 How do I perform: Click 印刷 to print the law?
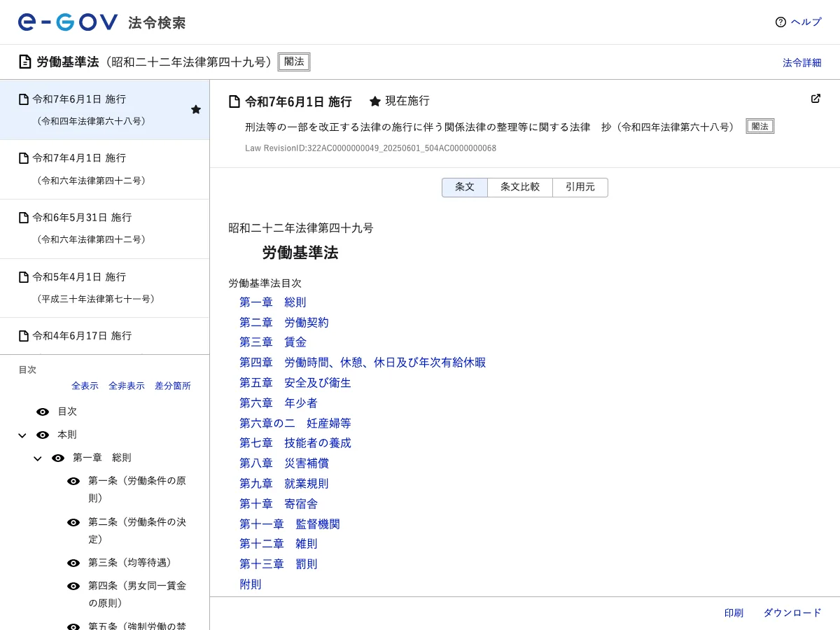click(x=734, y=613)
